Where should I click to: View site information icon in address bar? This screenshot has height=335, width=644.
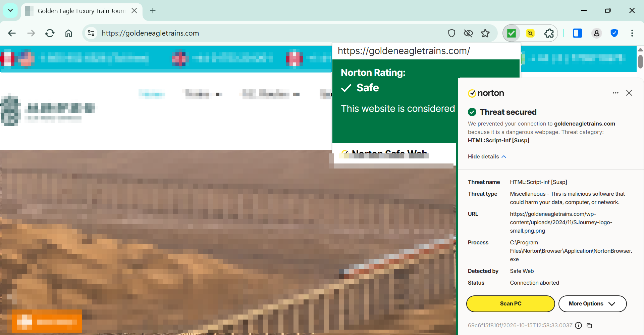tap(91, 33)
